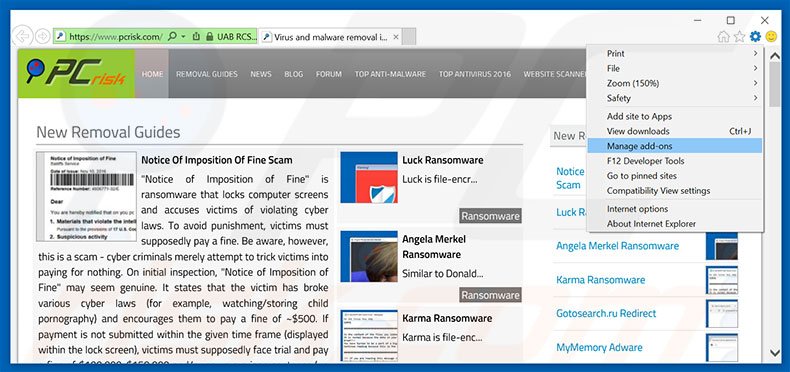Image resolution: width=790 pixels, height=372 pixels.
Task: Click the scrollbar up arrow
Action: click(x=775, y=55)
